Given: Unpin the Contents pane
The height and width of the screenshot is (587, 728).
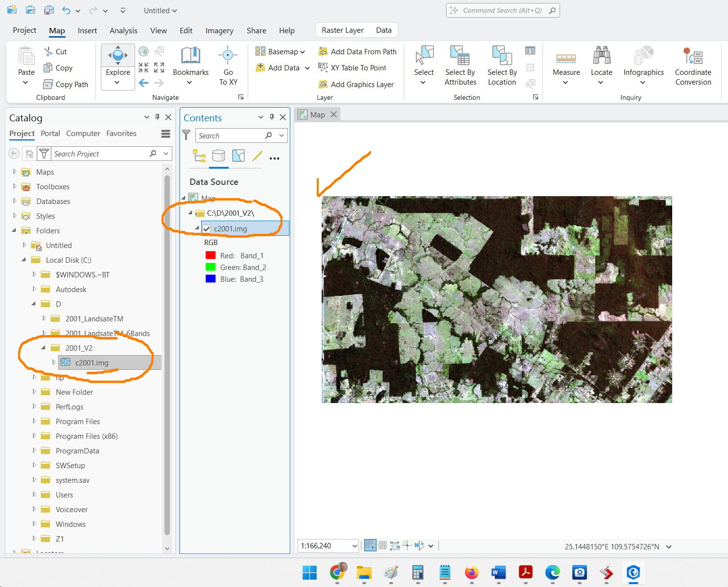Looking at the screenshot, I should click(x=272, y=117).
